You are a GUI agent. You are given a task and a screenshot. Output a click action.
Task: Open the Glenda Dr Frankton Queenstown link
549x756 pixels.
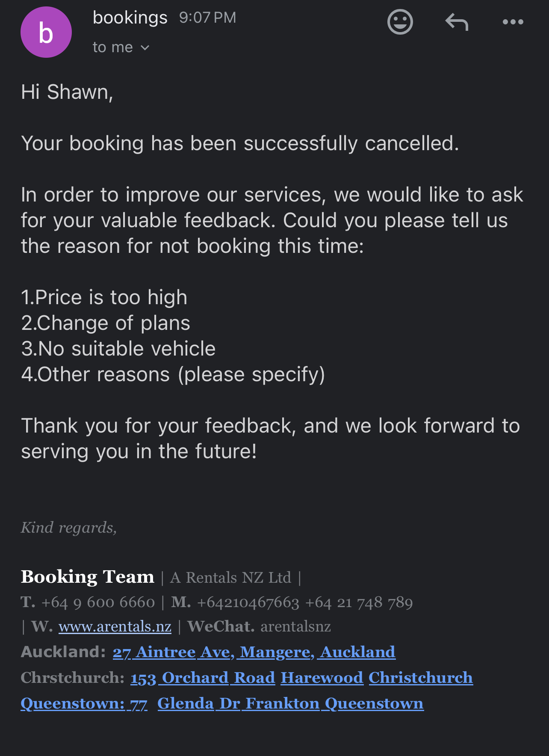[x=291, y=703]
